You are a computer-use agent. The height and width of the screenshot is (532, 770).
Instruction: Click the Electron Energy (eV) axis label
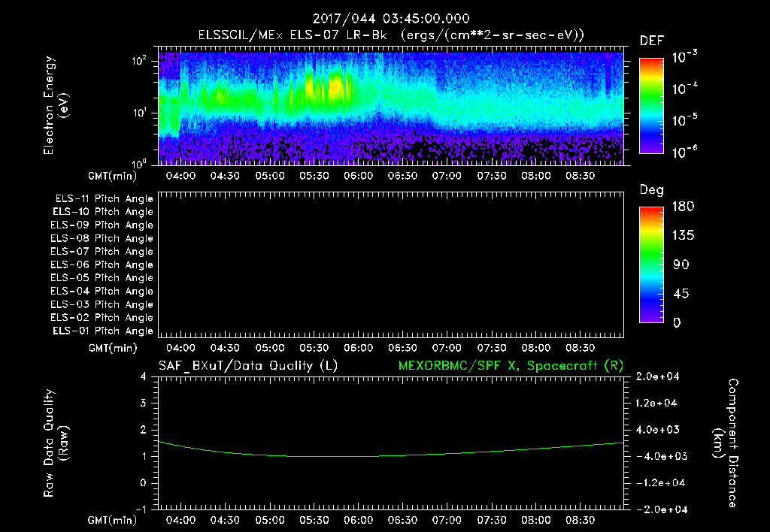[x=56, y=105]
